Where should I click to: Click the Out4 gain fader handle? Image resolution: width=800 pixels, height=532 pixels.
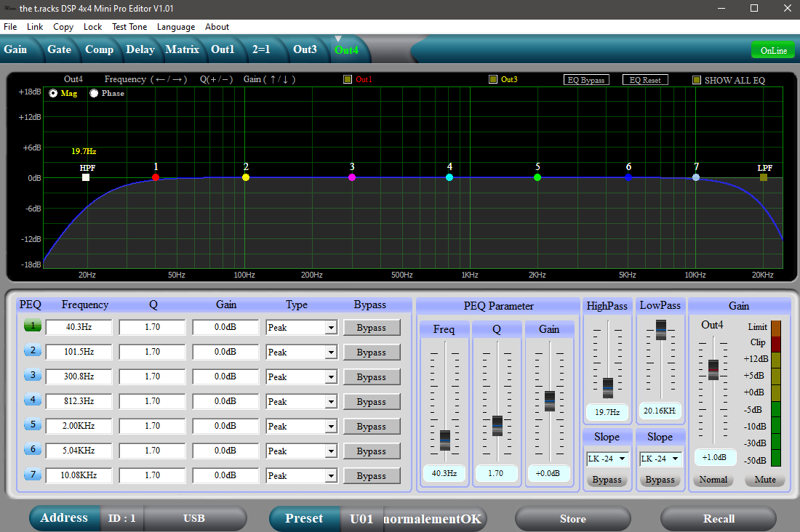[x=713, y=369]
